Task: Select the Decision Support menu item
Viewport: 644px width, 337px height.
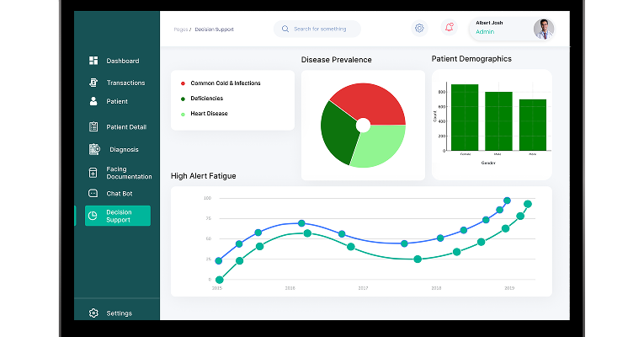Action: tap(118, 216)
